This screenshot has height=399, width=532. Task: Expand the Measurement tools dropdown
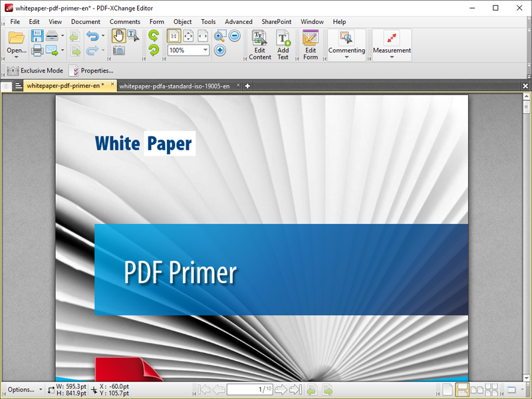(392, 45)
